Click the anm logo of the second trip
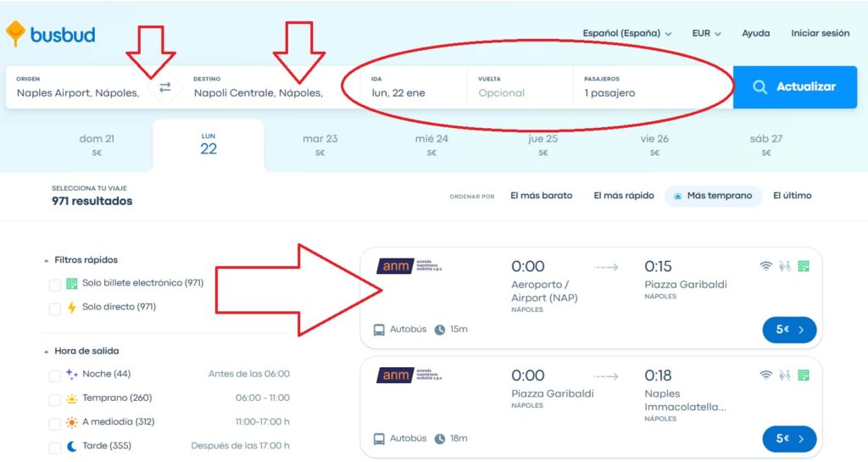The image size is (868, 462). (x=409, y=376)
